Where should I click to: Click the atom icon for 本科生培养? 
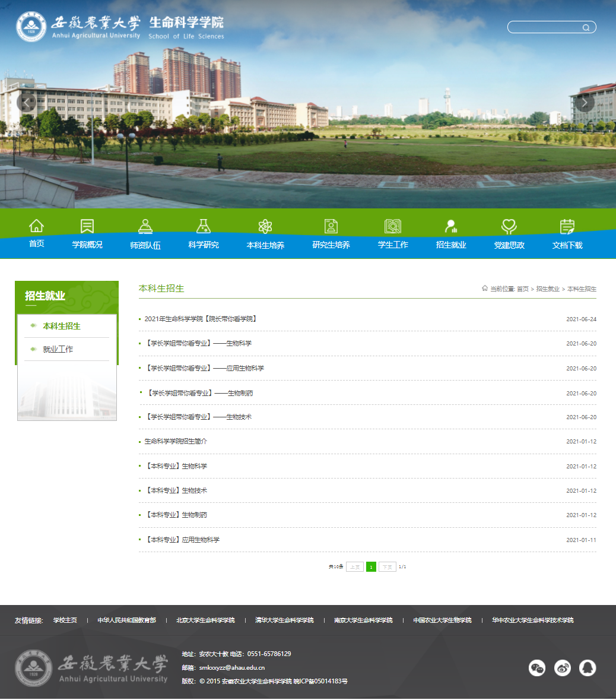click(265, 226)
